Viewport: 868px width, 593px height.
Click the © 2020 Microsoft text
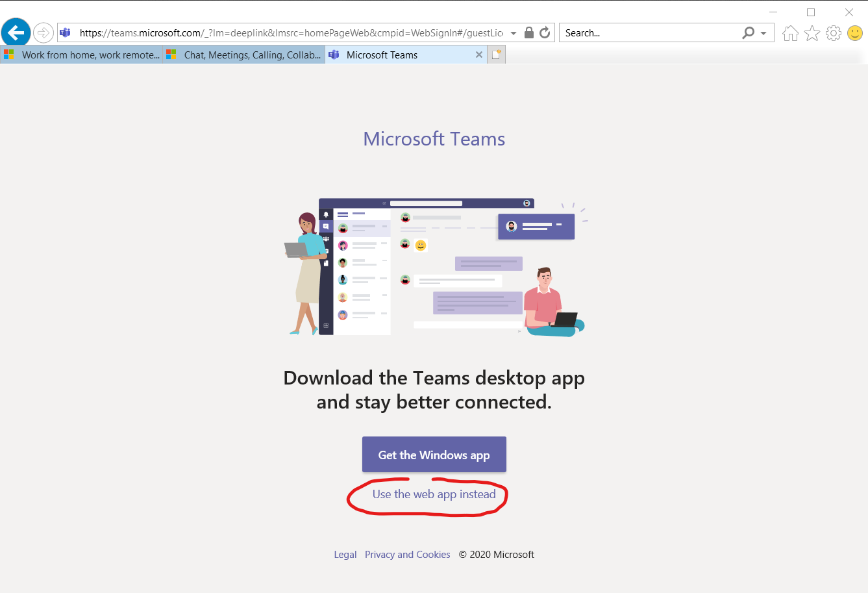coord(497,555)
